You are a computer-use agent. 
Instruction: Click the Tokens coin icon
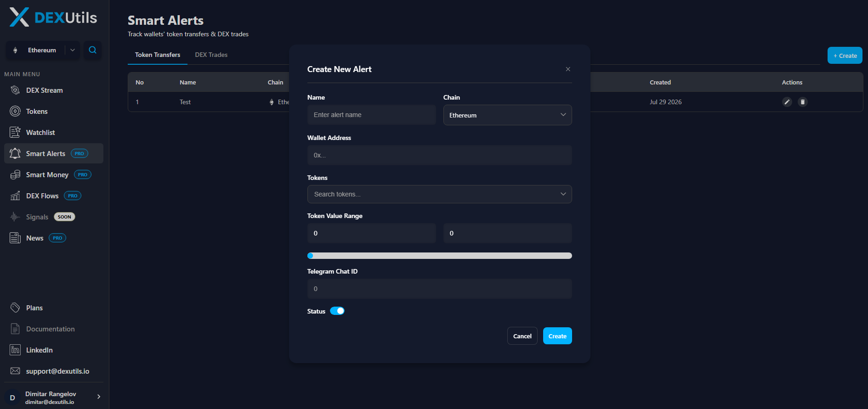(x=15, y=111)
